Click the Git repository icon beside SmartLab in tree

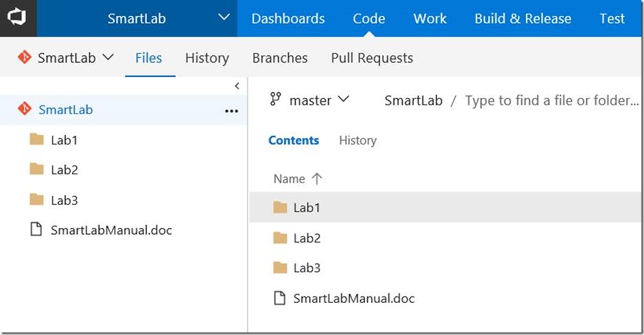tap(24, 109)
